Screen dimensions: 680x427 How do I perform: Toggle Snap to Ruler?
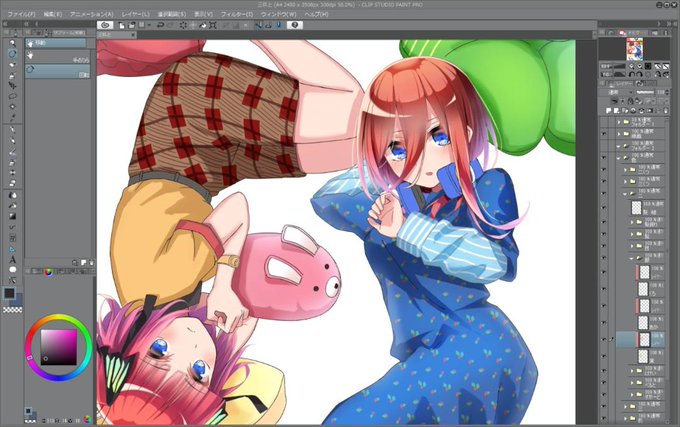coord(258,25)
